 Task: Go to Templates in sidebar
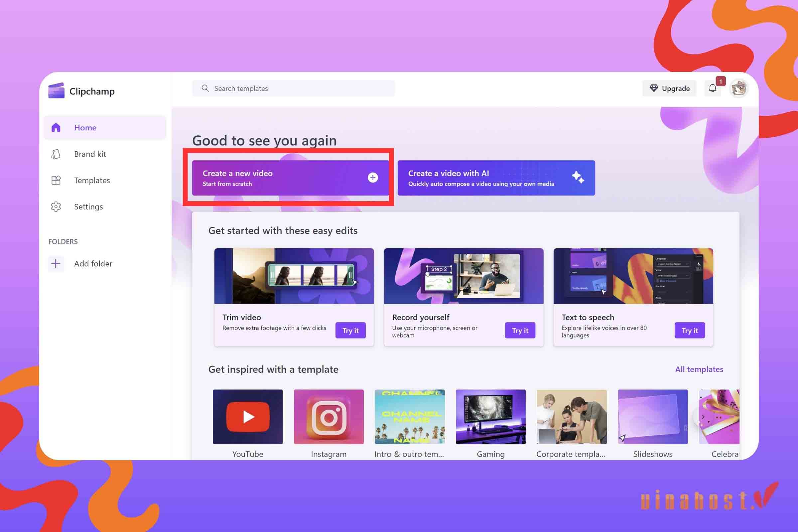pyautogui.click(x=105, y=180)
